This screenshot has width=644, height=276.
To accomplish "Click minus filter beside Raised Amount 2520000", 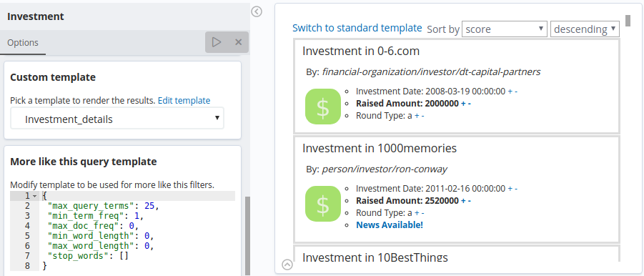I will (x=470, y=201).
